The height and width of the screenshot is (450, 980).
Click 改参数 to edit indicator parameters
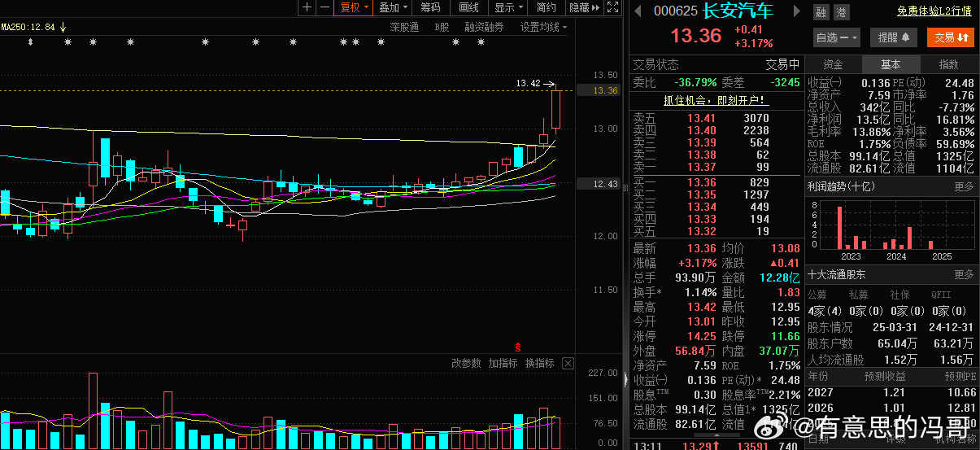(x=466, y=363)
